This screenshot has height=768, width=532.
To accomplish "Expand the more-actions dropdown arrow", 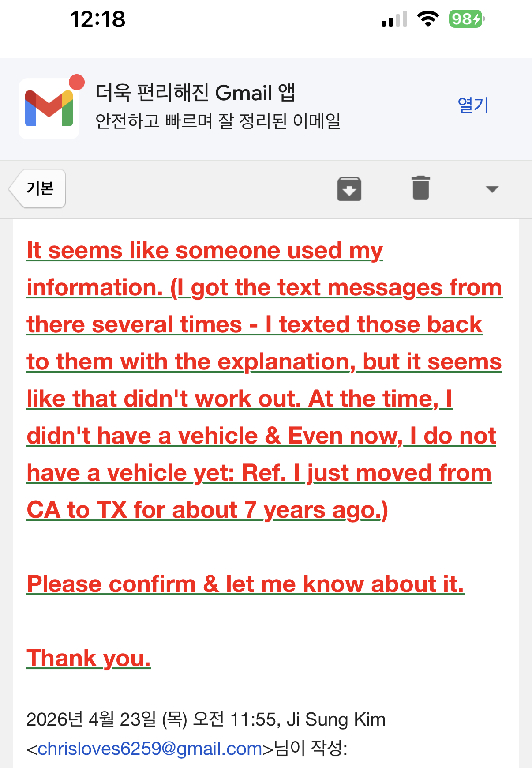I will [x=492, y=189].
